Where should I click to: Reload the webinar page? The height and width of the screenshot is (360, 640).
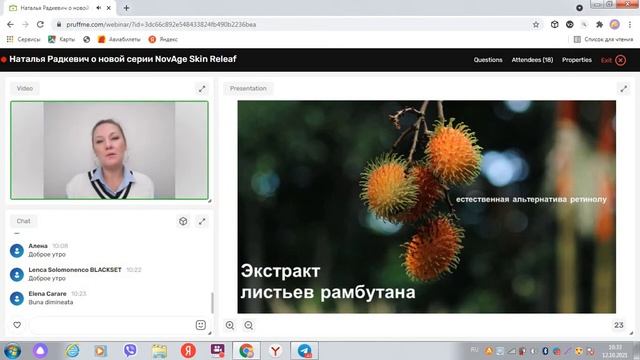point(40,24)
